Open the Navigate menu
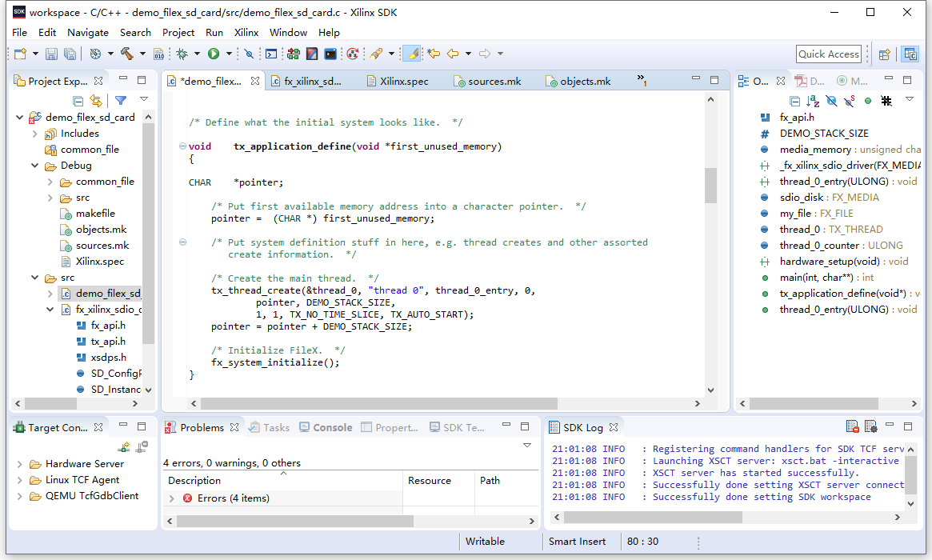The width and height of the screenshot is (932, 560). [x=88, y=33]
